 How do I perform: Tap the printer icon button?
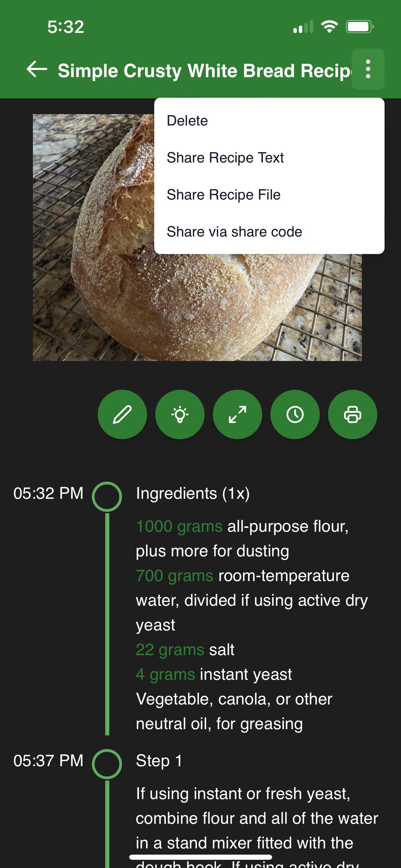tap(353, 414)
